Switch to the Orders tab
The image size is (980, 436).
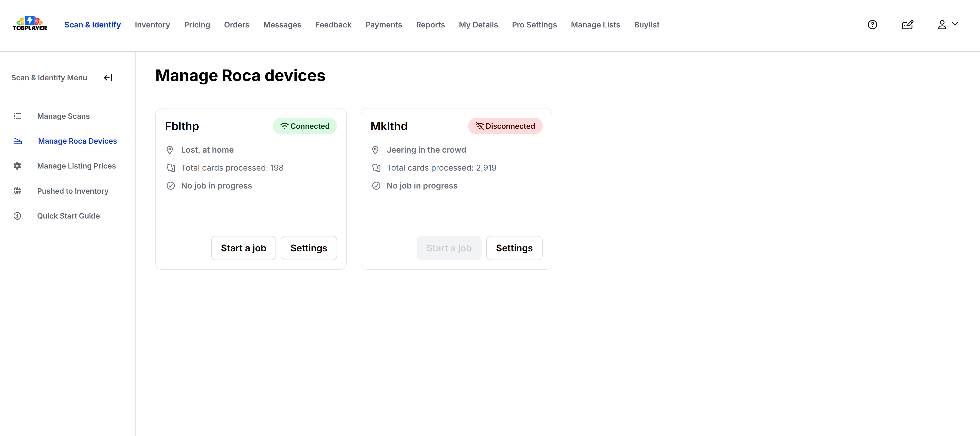coord(237,25)
